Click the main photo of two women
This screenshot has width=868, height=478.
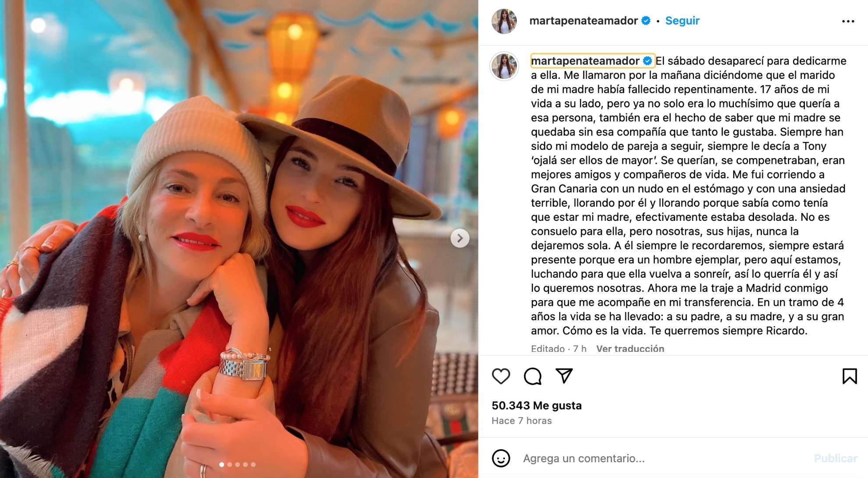pyautogui.click(x=239, y=239)
